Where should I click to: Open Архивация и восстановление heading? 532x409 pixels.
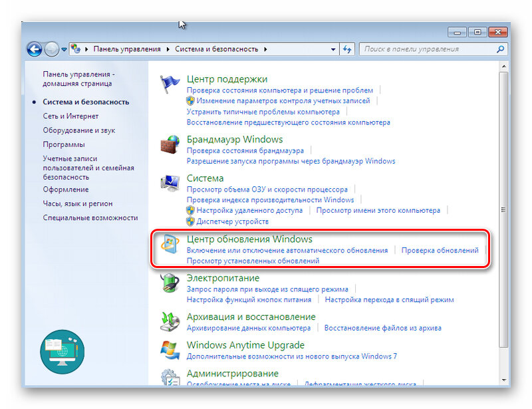click(x=251, y=317)
